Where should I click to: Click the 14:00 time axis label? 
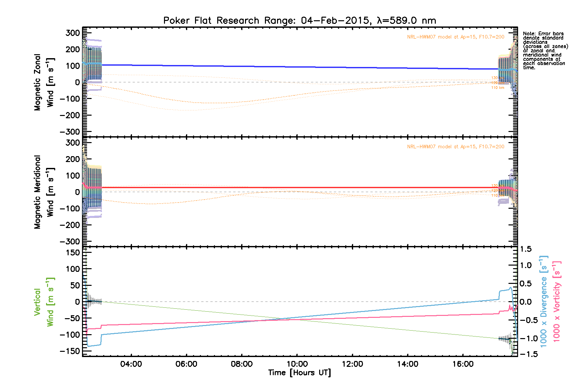(x=408, y=364)
